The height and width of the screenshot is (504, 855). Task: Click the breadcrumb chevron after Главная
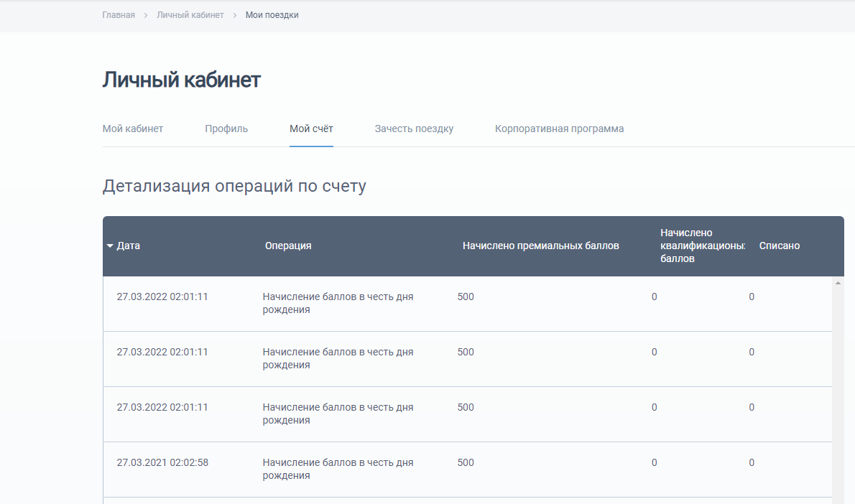tap(146, 15)
